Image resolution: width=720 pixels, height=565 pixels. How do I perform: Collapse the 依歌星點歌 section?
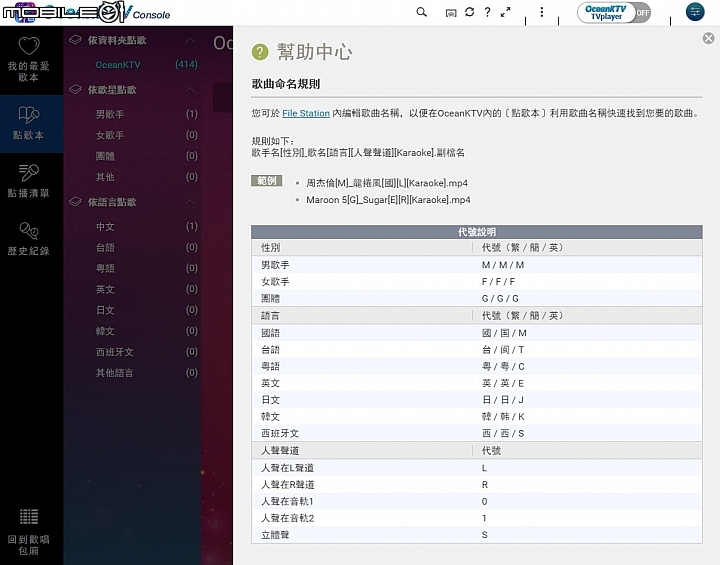click(191, 90)
